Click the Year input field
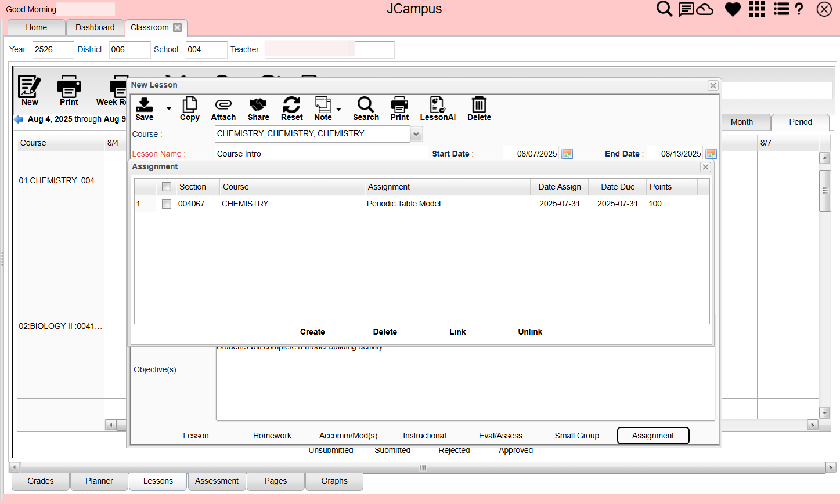 53,49
